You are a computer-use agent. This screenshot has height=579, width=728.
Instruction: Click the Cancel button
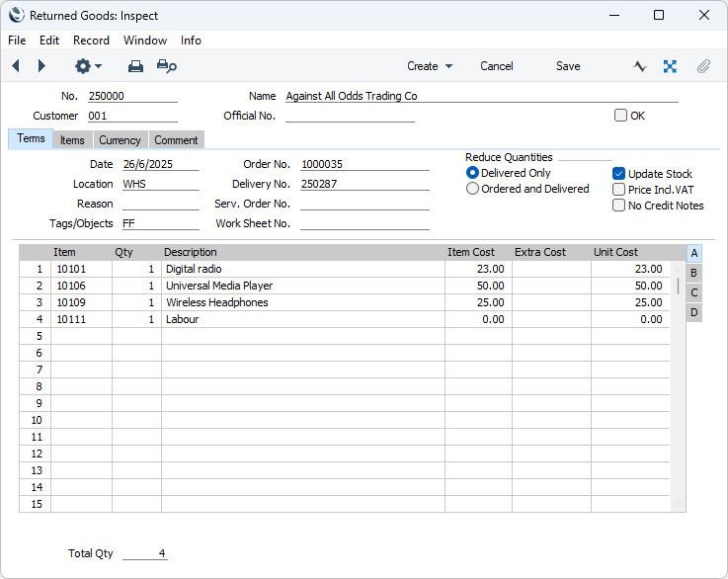(x=496, y=66)
